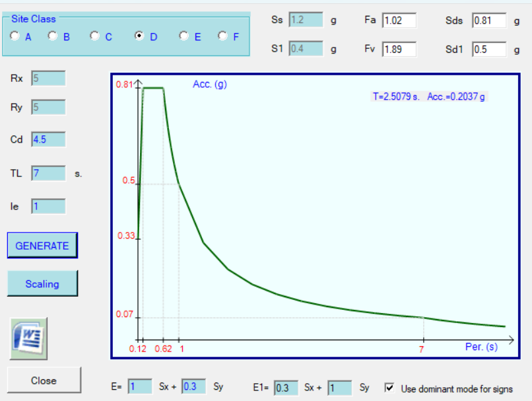532x401 pixels.
Task: Click the 0.62 x-axis period value
Action: [163, 349]
